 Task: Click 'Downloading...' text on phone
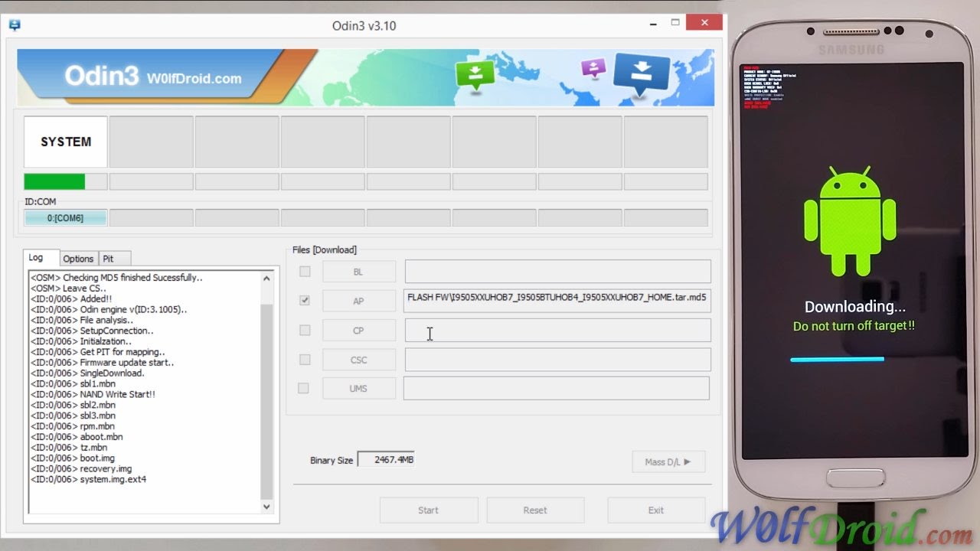coord(854,307)
